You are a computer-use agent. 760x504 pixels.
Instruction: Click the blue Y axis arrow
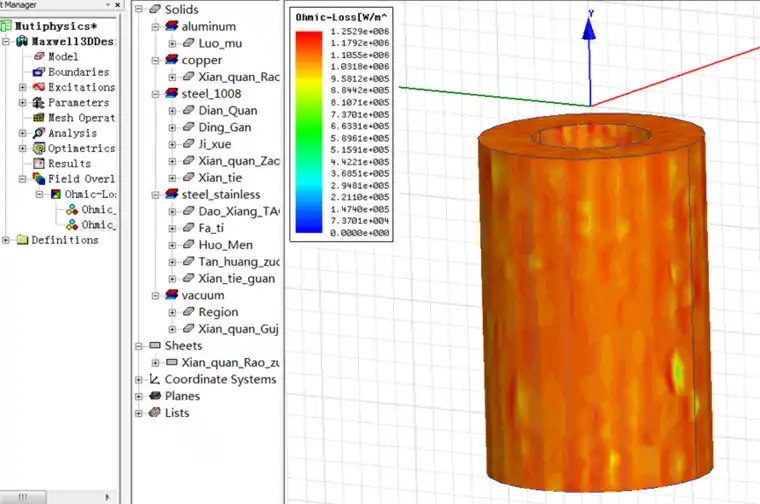[589, 29]
